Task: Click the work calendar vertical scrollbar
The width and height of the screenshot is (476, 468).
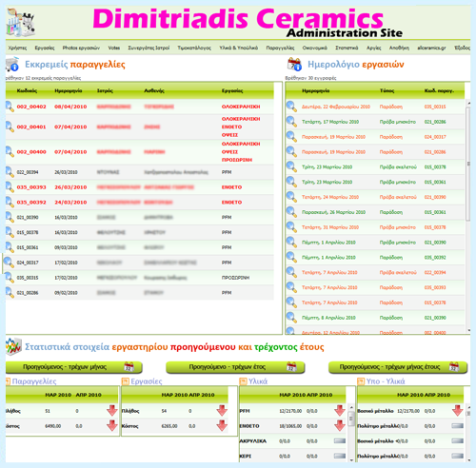Action: (468, 164)
